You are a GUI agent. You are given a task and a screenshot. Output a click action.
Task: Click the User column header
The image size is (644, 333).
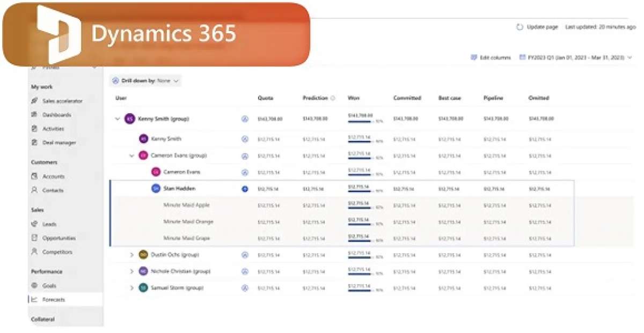pyautogui.click(x=121, y=98)
